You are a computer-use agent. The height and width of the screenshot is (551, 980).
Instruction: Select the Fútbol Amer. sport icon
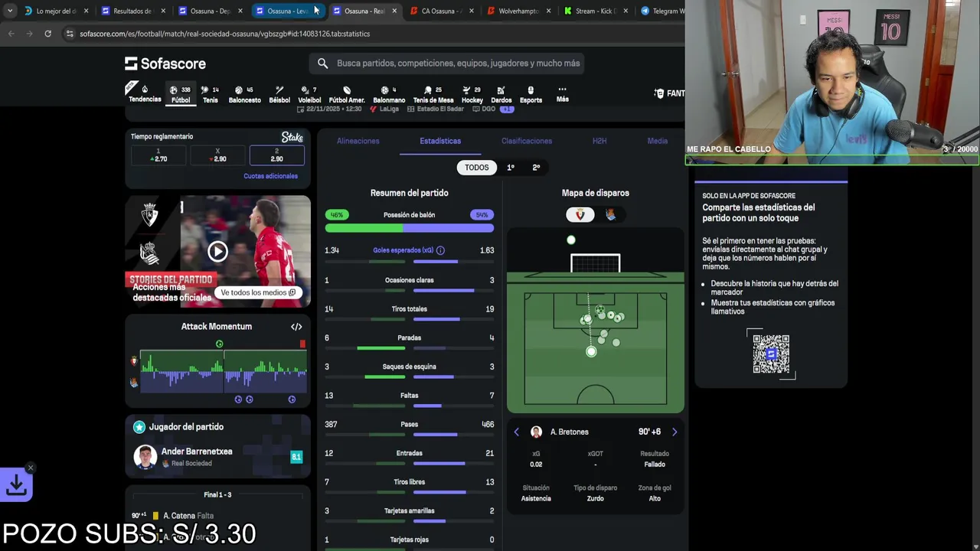347,94
